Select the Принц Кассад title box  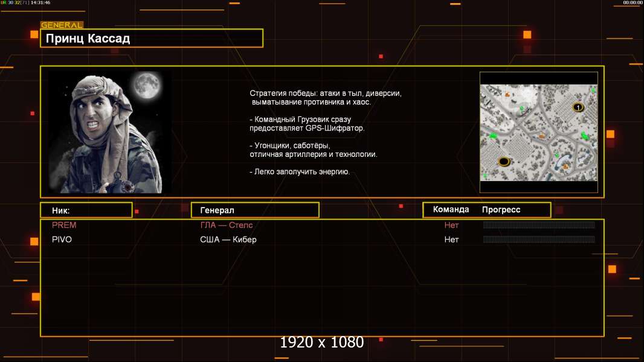151,39
